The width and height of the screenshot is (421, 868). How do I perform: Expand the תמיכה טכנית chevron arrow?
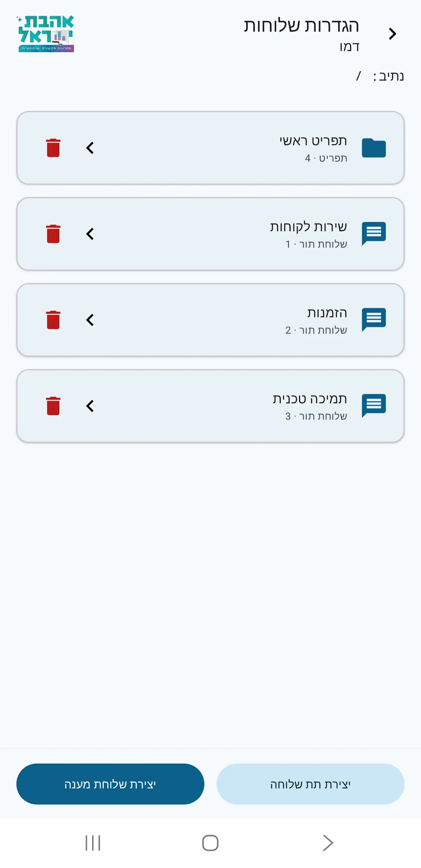pos(90,406)
